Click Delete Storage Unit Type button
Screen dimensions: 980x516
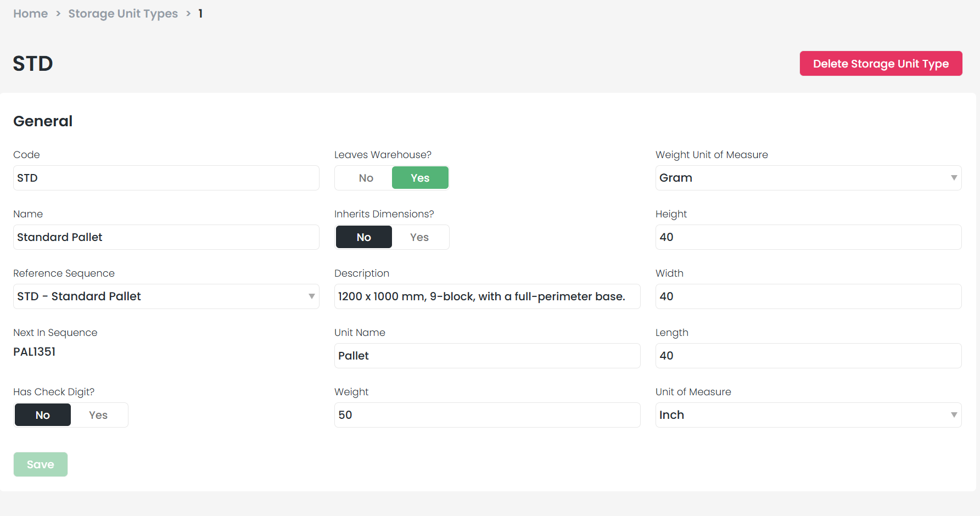(880, 64)
